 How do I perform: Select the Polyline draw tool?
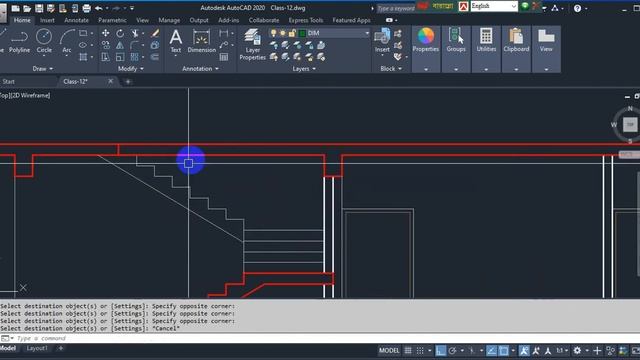19,42
